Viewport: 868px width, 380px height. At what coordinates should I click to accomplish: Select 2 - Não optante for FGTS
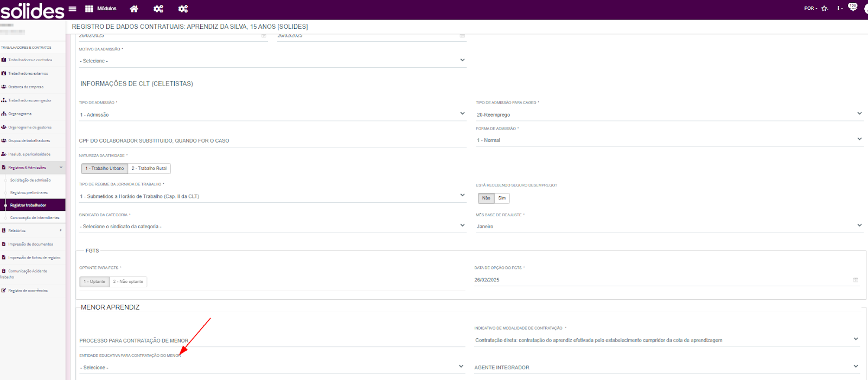pyautogui.click(x=128, y=282)
